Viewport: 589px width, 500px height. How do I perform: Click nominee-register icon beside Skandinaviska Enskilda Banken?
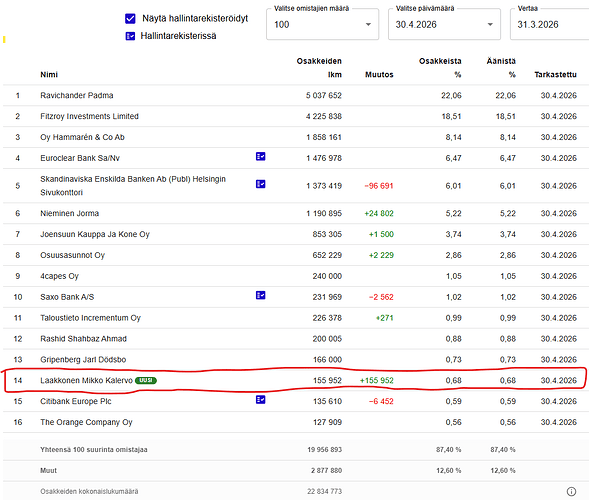pyautogui.click(x=261, y=184)
